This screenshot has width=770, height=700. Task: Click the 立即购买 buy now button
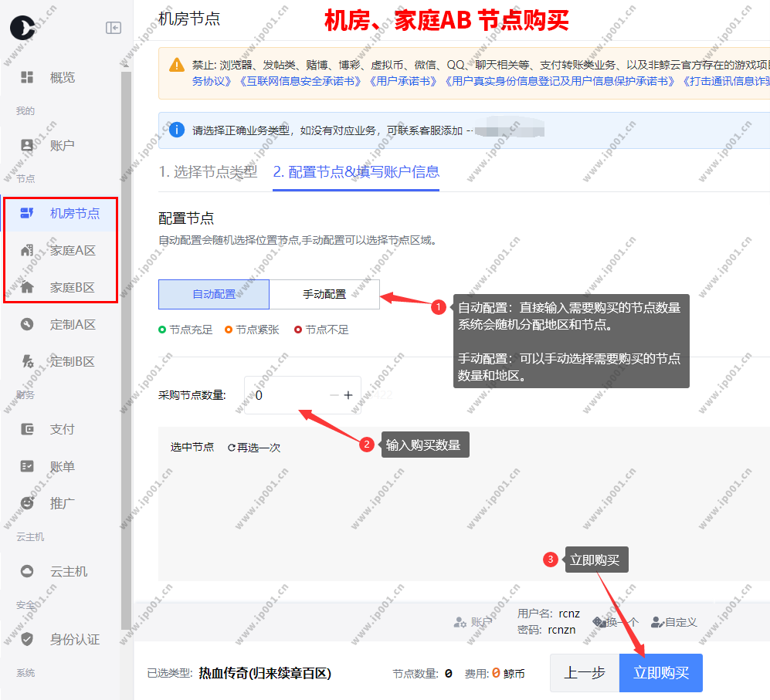tap(660, 672)
